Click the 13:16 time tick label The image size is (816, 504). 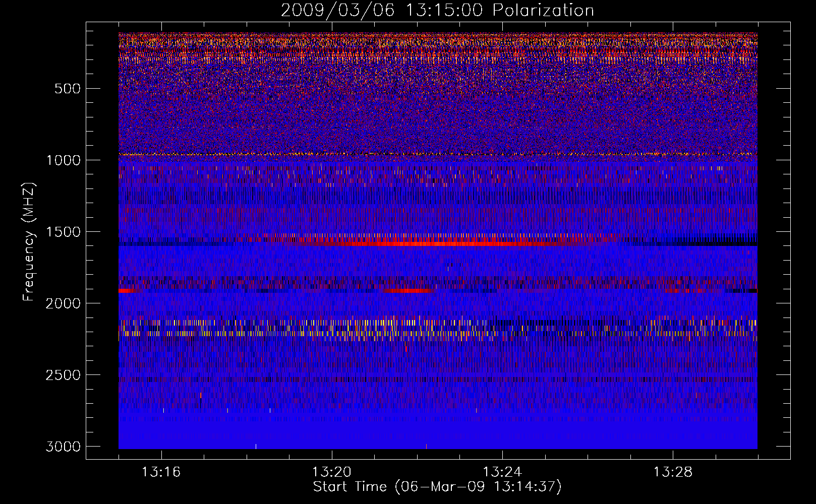tap(161, 472)
